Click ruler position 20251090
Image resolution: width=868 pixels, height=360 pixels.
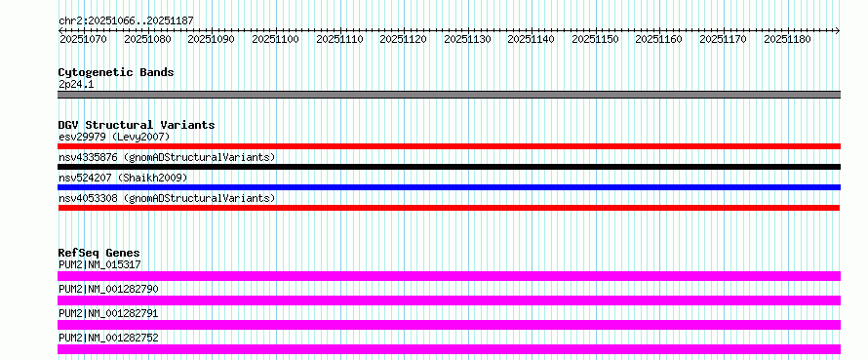[x=212, y=39]
